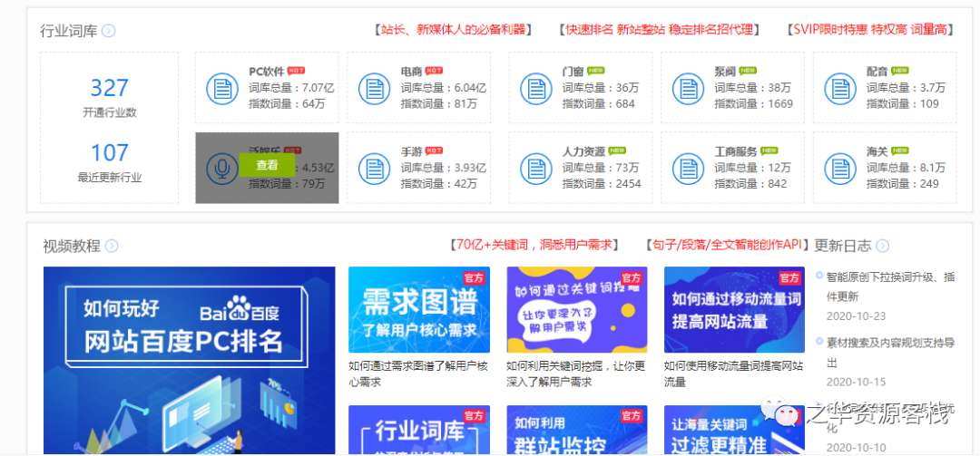
Task: Open caption 如何通过需求图谱了解用户核心需求
Action: click(418, 374)
